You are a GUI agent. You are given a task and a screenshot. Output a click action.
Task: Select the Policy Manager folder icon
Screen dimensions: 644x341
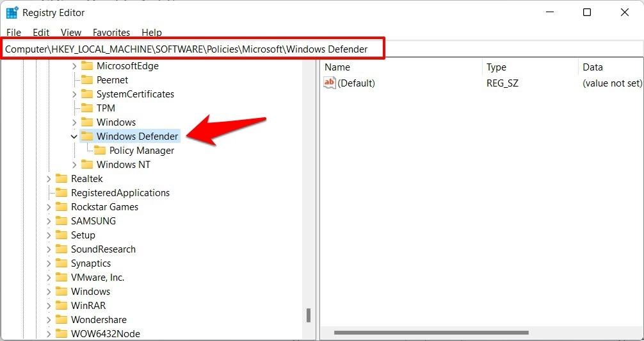tap(100, 150)
